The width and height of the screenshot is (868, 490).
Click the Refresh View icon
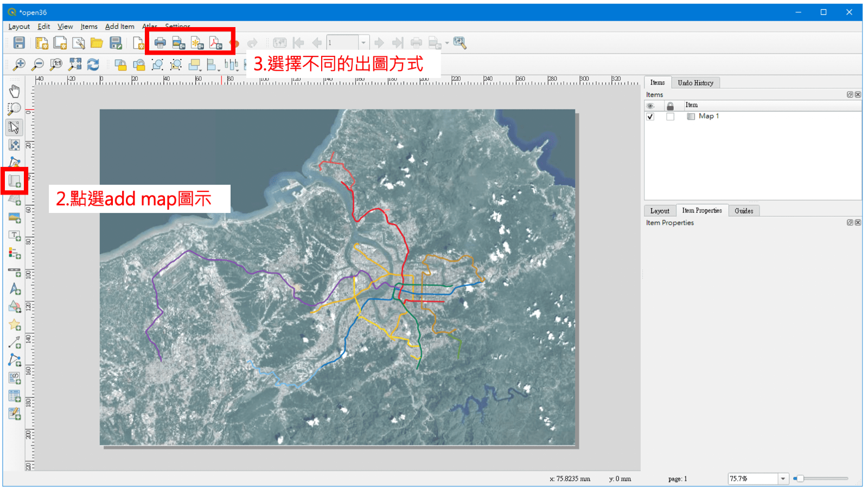[93, 65]
